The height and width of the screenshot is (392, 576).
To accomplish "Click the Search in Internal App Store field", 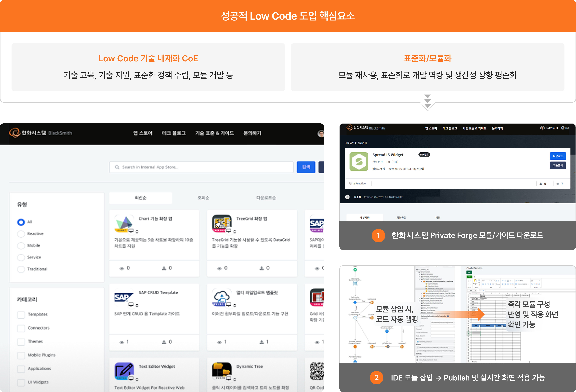I will [201, 167].
